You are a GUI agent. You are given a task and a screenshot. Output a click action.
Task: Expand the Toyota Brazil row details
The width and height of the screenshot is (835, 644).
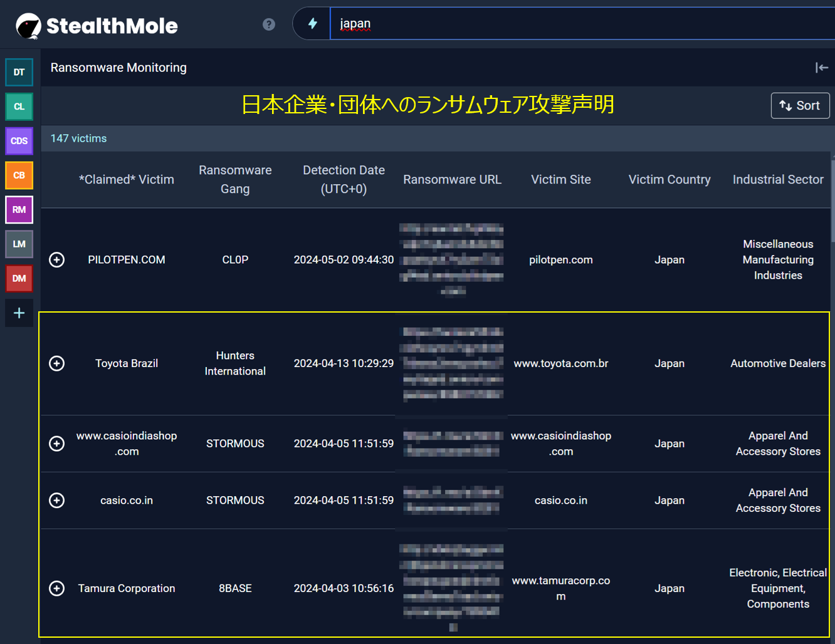[x=57, y=363]
